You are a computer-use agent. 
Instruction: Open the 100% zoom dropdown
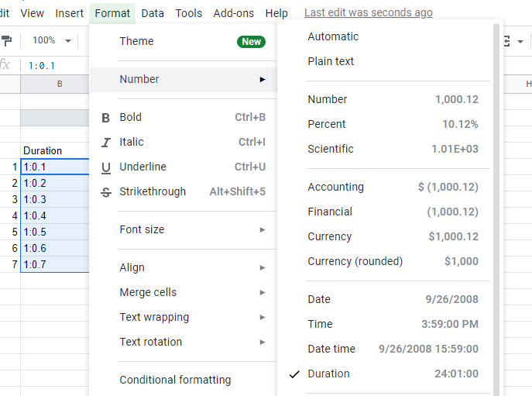pos(52,41)
